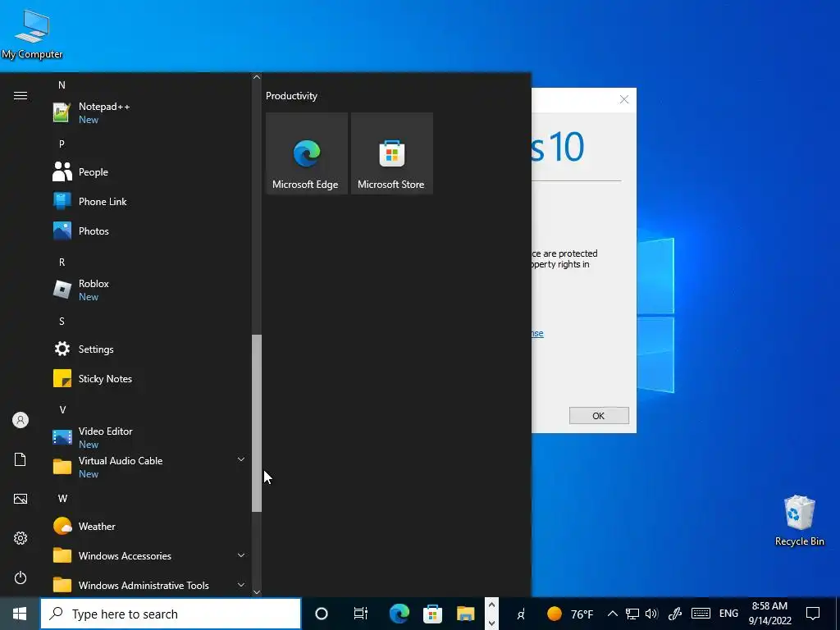Image resolution: width=840 pixels, height=630 pixels.
Task: Open the Microsoft Store tile
Action: 391,153
